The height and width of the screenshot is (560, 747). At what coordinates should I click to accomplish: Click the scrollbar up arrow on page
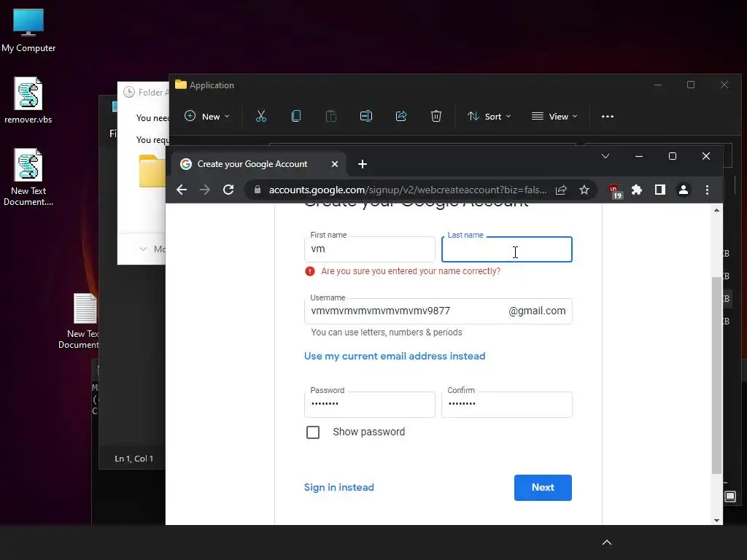[x=716, y=210]
